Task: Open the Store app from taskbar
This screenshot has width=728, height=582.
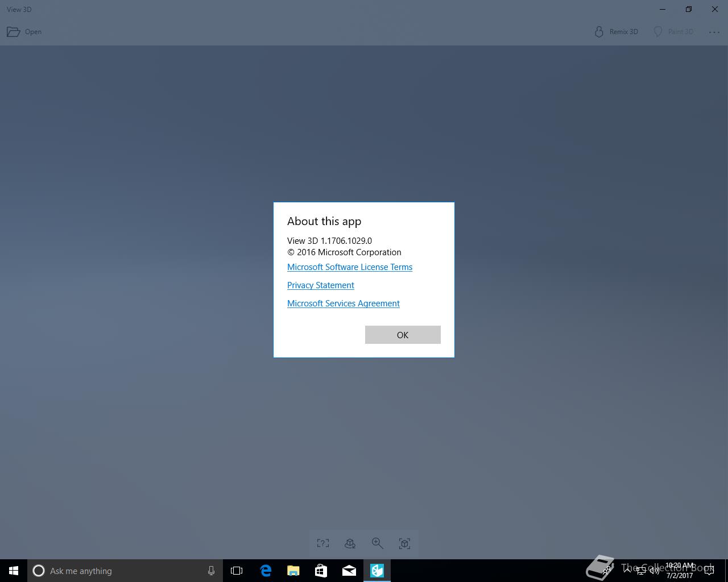Action: pyautogui.click(x=321, y=571)
